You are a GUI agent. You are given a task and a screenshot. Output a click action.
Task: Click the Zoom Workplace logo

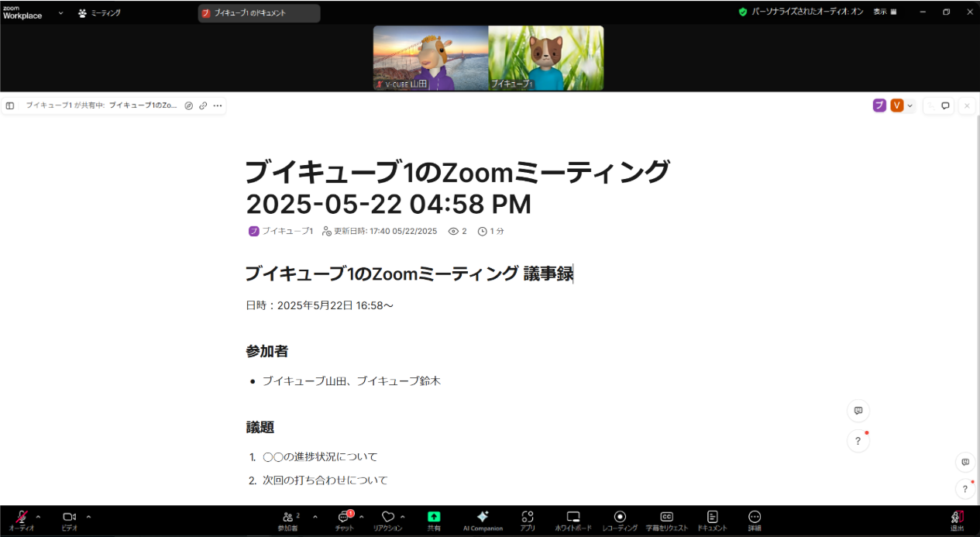point(22,12)
